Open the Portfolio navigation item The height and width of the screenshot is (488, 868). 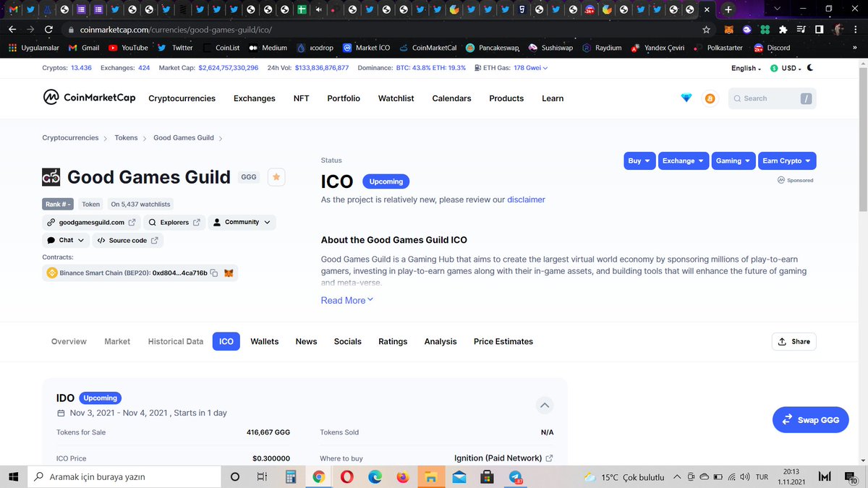click(344, 98)
